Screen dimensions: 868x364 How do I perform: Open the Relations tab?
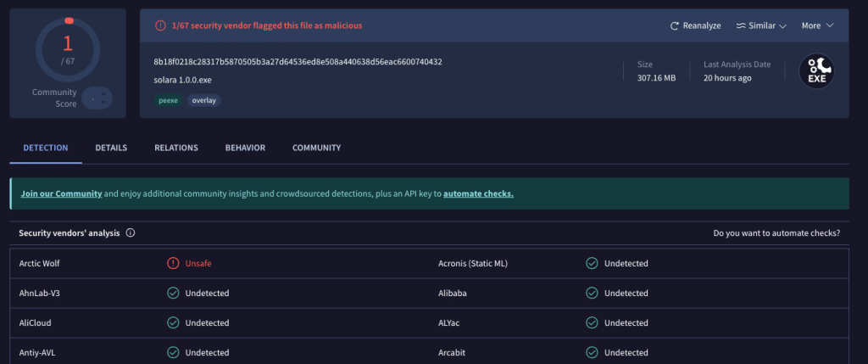pos(176,148)
